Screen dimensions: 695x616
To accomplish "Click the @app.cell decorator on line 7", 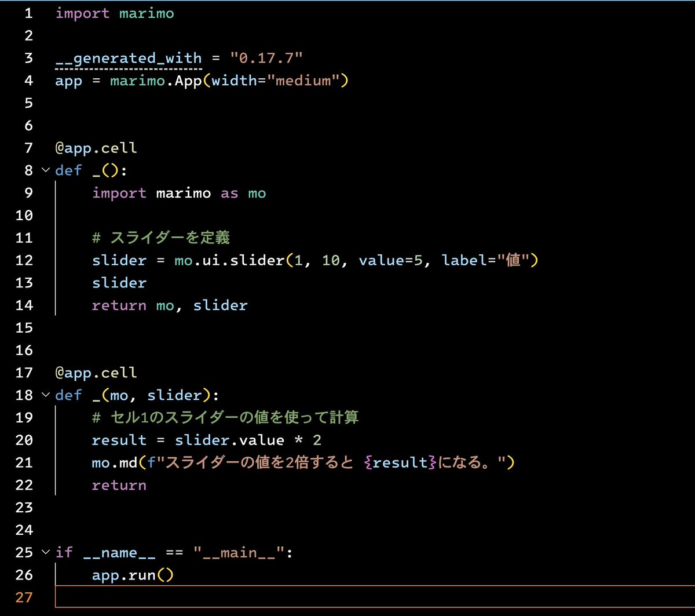I will 96,148.
